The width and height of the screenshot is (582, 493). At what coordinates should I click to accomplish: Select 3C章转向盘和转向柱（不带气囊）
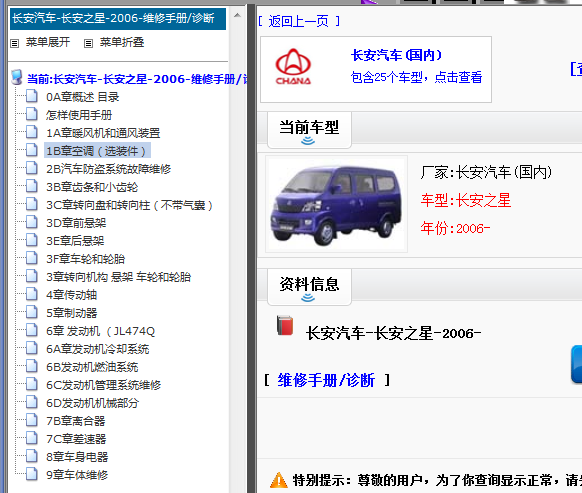click(129, 205)
